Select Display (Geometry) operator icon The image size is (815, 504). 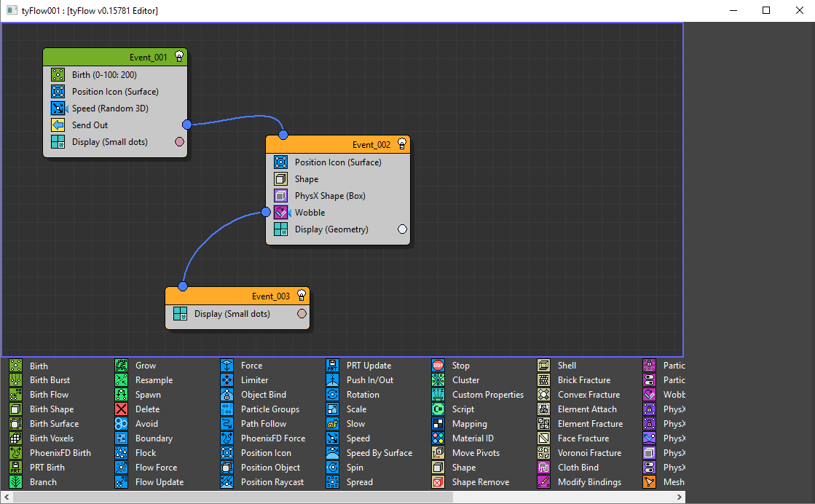(x=280, y=229)
